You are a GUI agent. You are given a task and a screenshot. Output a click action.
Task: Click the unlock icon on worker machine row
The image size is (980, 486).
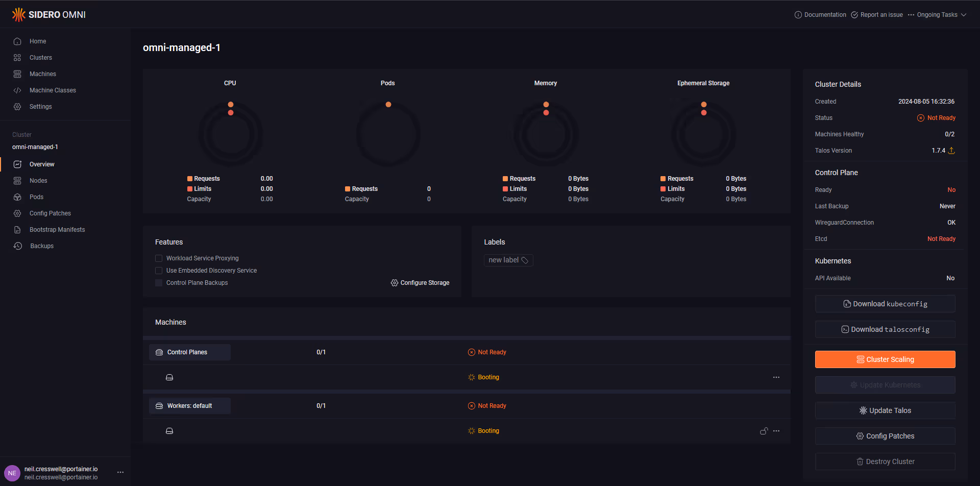click(764, 431)
